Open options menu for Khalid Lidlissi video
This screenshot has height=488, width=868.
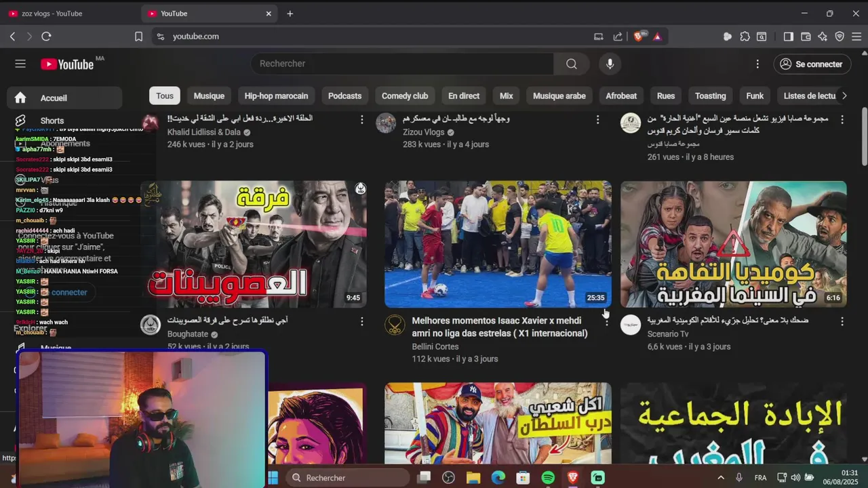click(x=361, y=119)
